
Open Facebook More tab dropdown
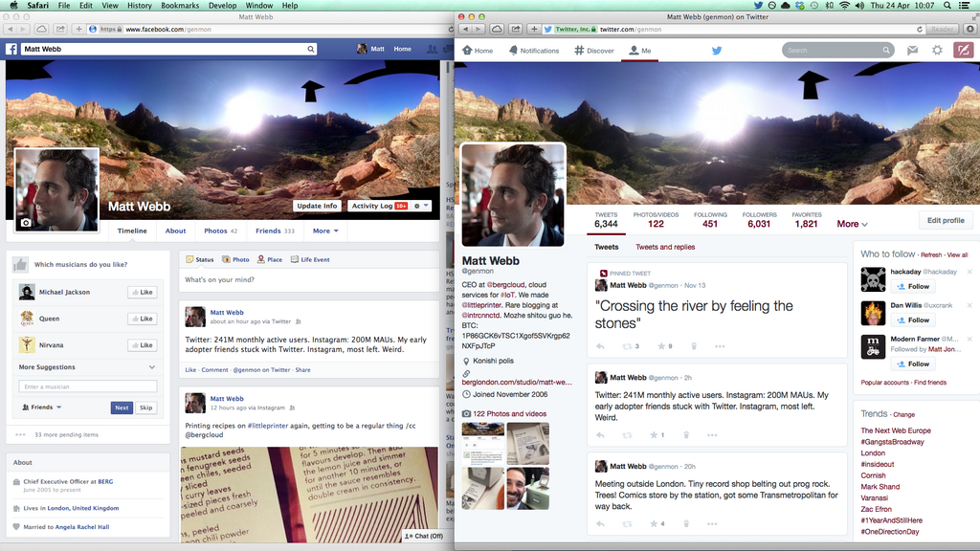click(325, 231)
